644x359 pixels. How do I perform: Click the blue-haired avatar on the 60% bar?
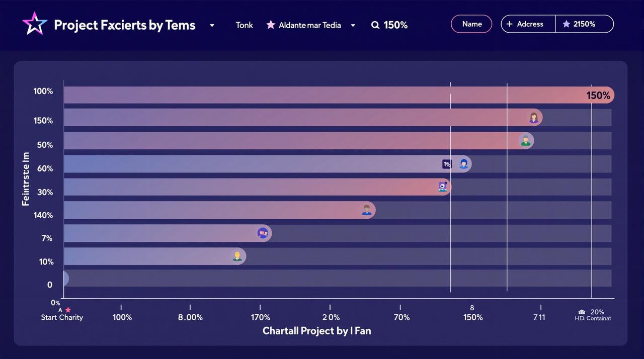coord(463,164)
